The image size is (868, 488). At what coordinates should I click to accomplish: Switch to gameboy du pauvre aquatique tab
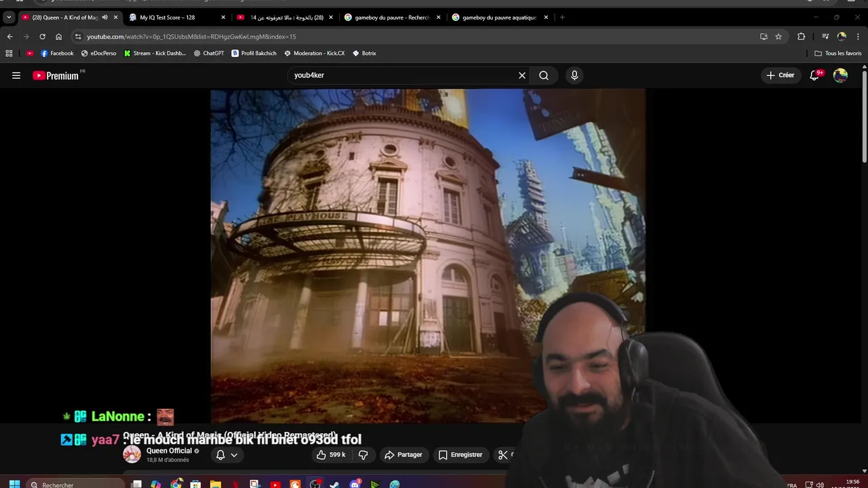tap(499, 17)
